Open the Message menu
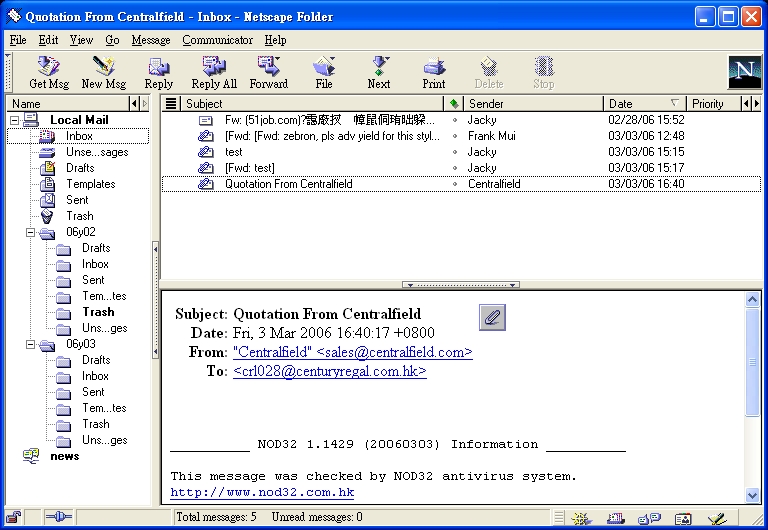The height and width of the screenshot is (530, 768). point(151,40)
